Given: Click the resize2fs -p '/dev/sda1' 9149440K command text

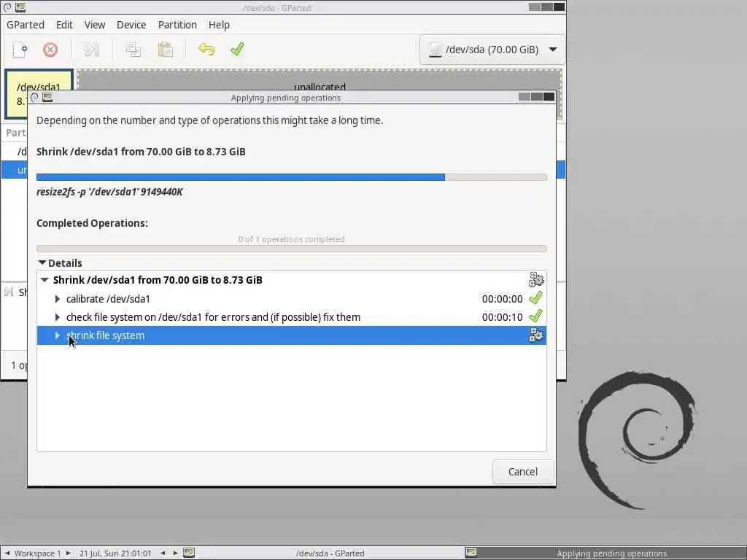Looking at the screenshot, I should pyautogui.click(x=109, y=192).
